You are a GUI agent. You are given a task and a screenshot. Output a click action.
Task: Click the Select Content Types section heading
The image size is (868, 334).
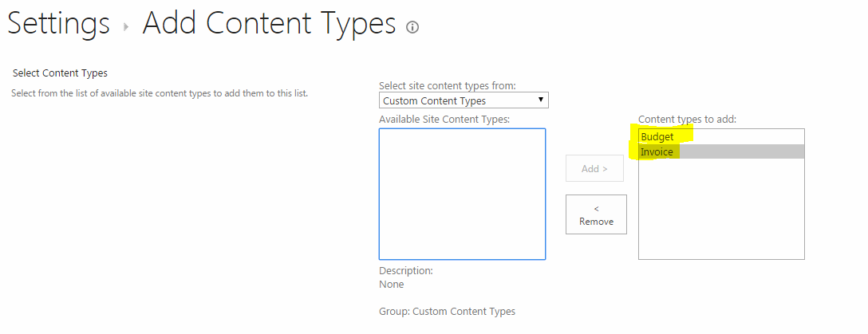(60, 73)
